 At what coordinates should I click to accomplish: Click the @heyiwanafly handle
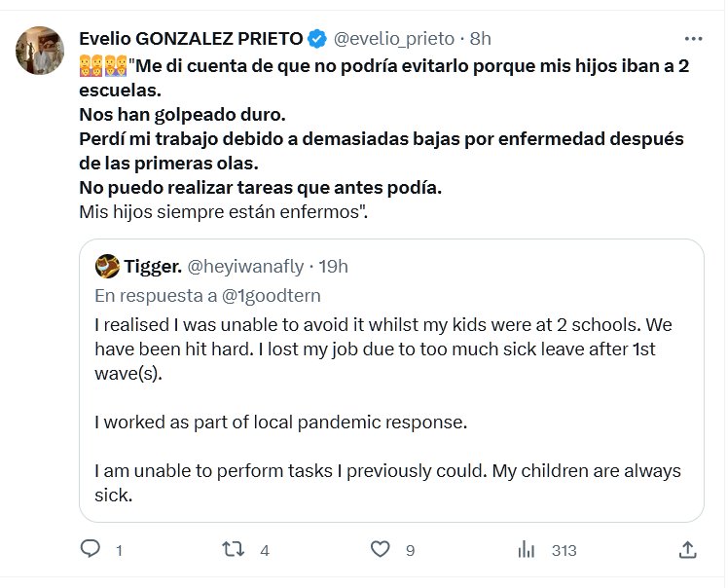pyautogui.click(x=245, y=266)
